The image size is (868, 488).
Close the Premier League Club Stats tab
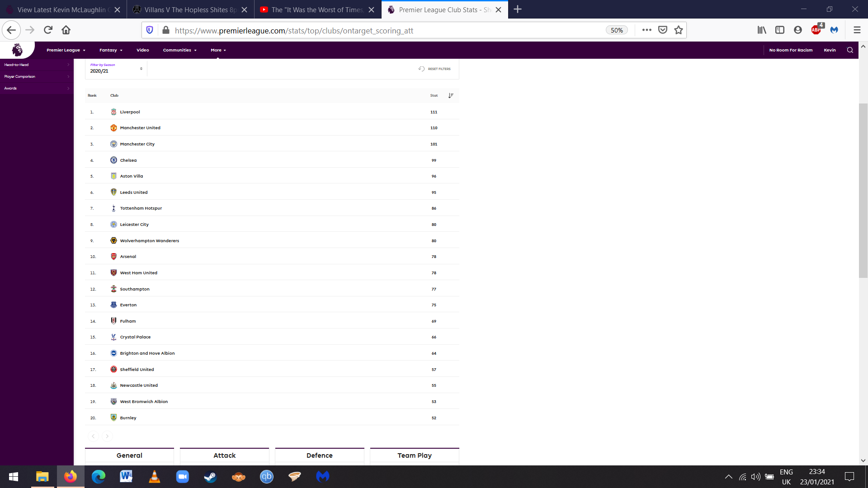498,9
